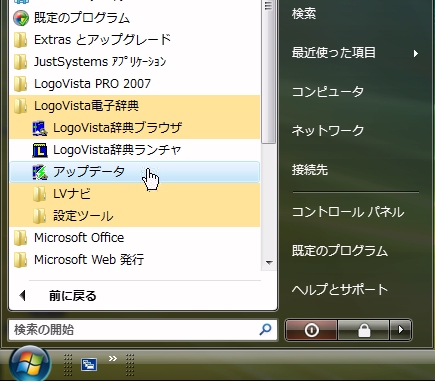Open コントロール パネル
The image size is (435, 382).
pos(348,212)
